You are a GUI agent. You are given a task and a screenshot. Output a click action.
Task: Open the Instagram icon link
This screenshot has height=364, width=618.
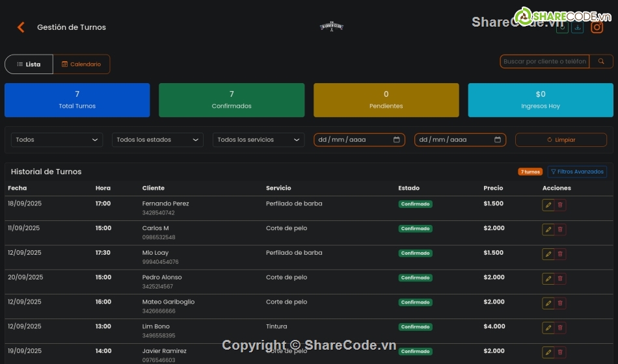point(597,27)
